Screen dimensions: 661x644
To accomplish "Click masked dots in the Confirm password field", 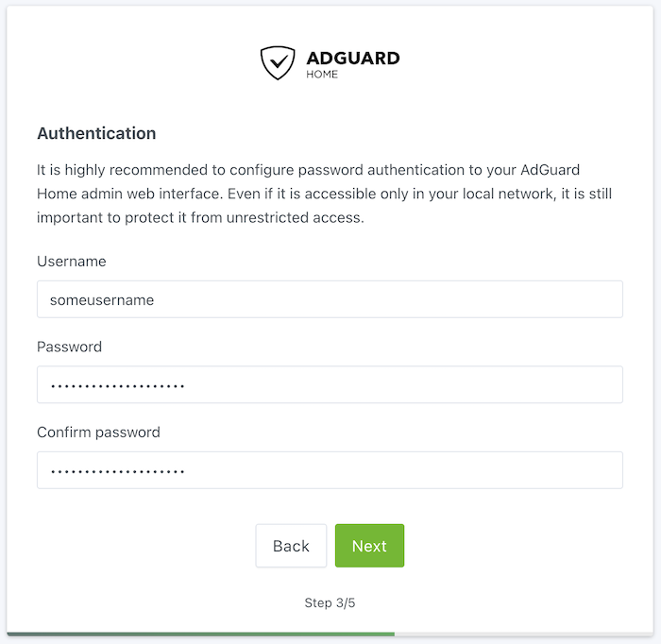I will tap(117, 471).
